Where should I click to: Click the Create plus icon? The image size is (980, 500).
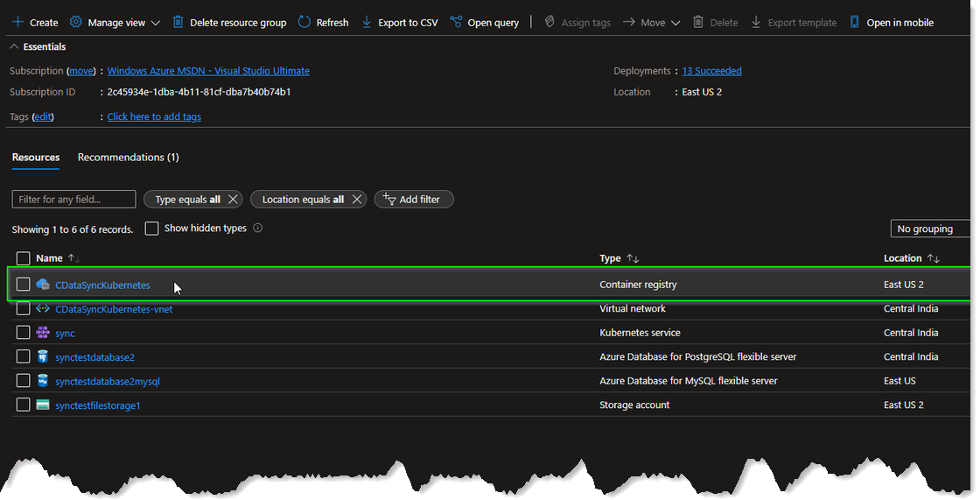(17, 22)
